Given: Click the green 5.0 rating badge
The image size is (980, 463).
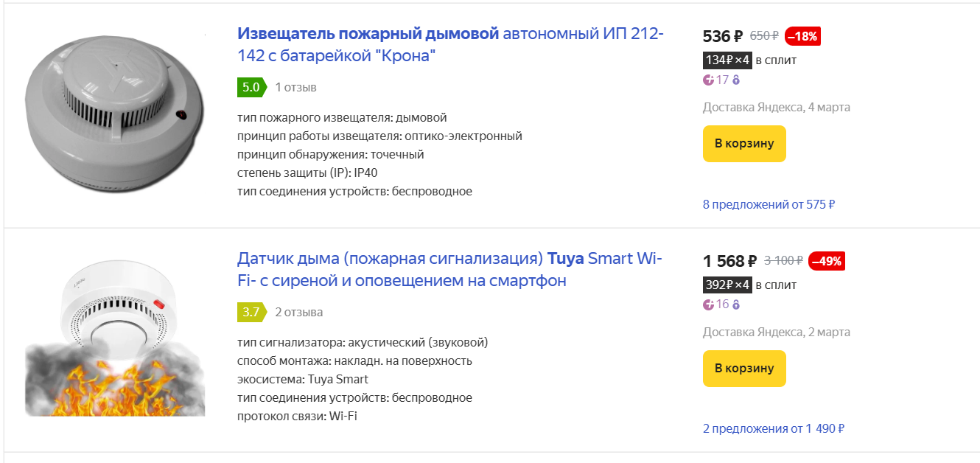Looking at the screenshot, I should click(x=251, y=88).
